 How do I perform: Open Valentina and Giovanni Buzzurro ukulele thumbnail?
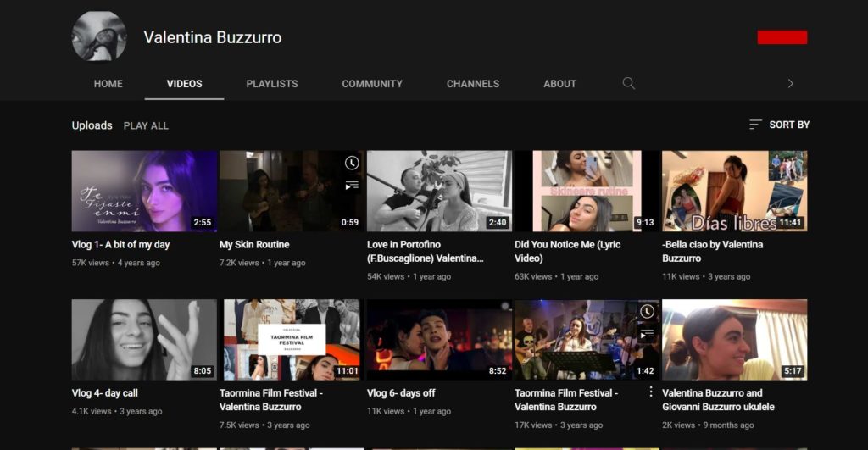pyautogui.click(x=735, y=340)
